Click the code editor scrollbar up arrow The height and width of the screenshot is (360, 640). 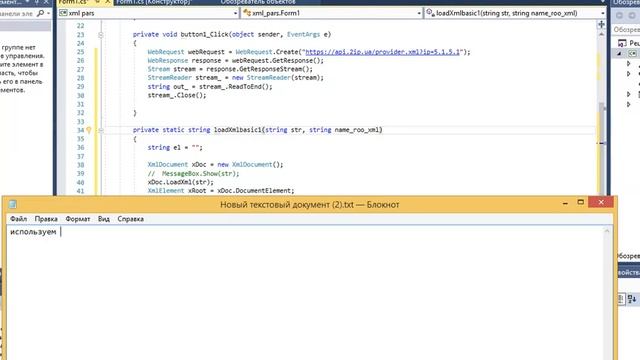point(601,35)
